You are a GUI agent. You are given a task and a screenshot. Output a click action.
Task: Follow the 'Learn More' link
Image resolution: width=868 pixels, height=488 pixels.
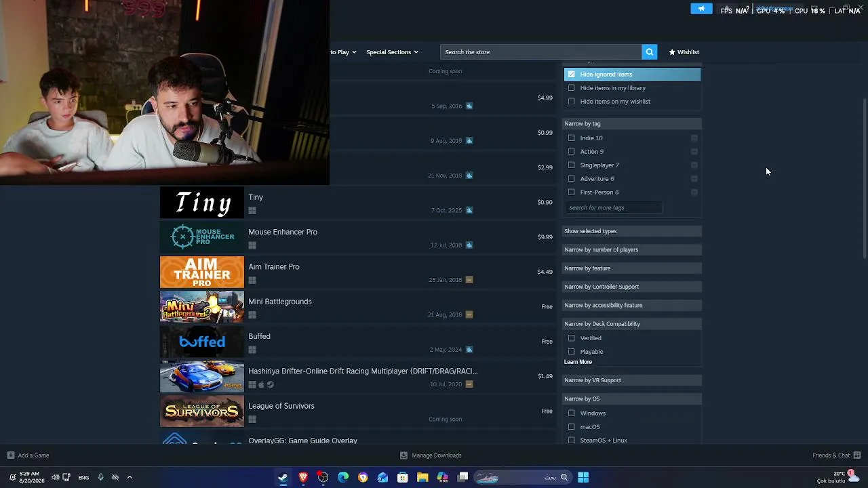point(578,362)
